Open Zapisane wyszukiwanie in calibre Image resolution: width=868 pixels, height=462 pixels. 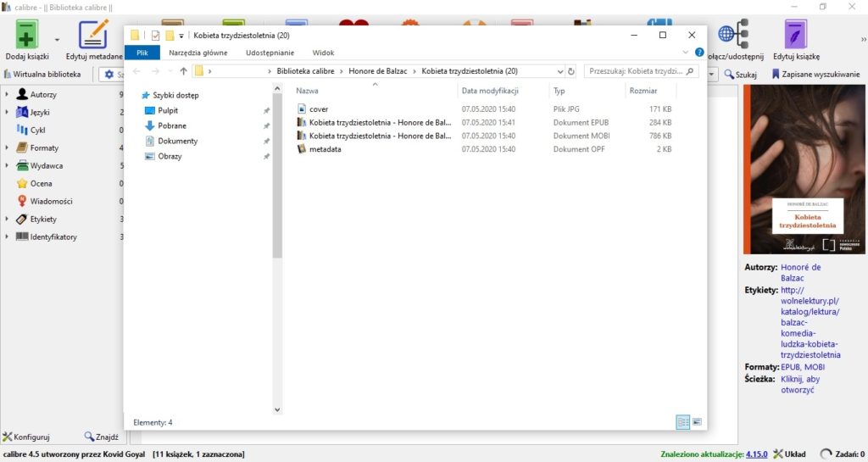(816, 74)
